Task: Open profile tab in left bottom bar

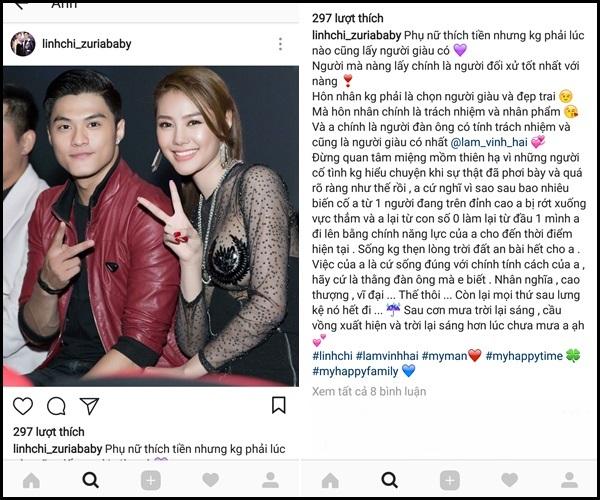Action: click(270, 480)
